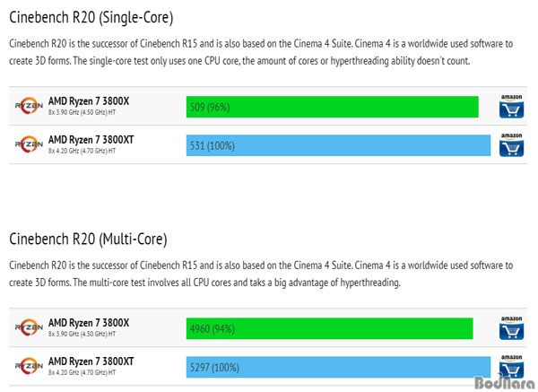The height and width of the screenshot is (392, 538).
Task: Open AMD Ryzen 7 3800X link in multi-core
Action: click(89, 323)
